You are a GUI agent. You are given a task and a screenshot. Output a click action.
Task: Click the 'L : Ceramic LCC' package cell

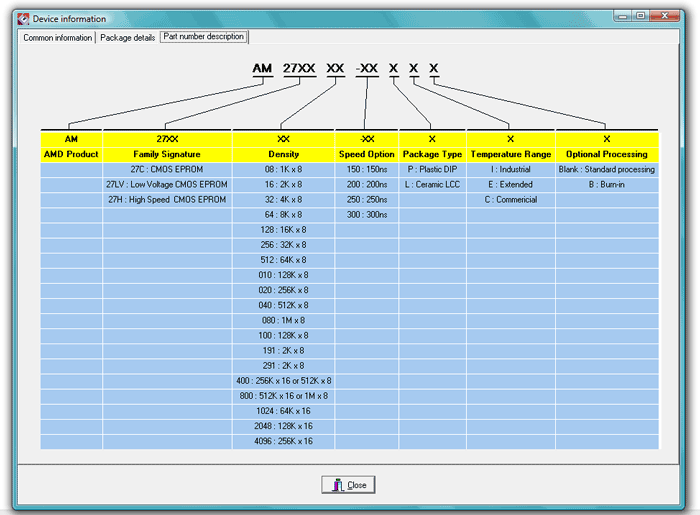point(432,184)
